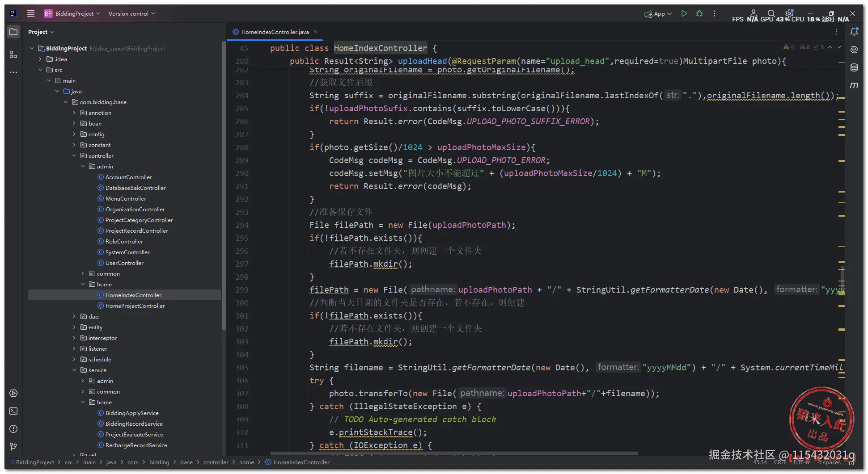Click the IntelliJ IDEA logo icon
Viewport: 868px width, 474px height.
(x=13, y=13)
